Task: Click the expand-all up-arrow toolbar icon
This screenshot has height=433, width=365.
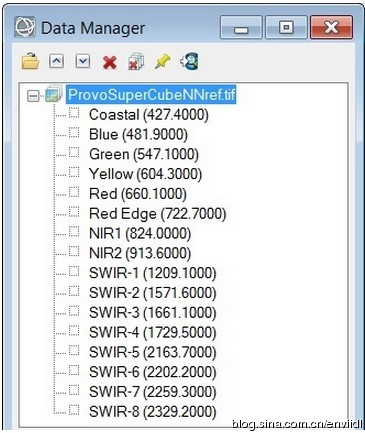Action: click(56, 61)
